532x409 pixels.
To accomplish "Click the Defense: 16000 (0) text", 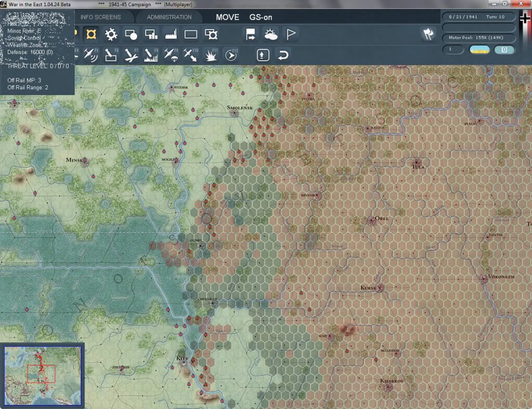I will (x=30, y=52).
